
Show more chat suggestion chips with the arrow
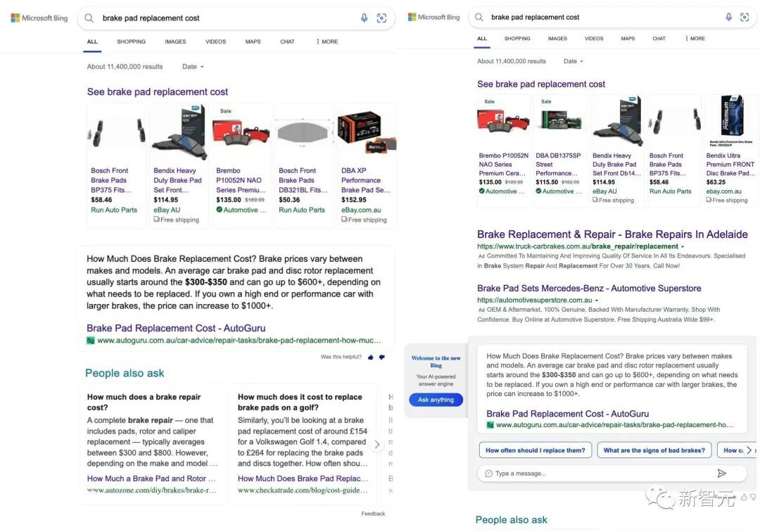tap(749, 450)
